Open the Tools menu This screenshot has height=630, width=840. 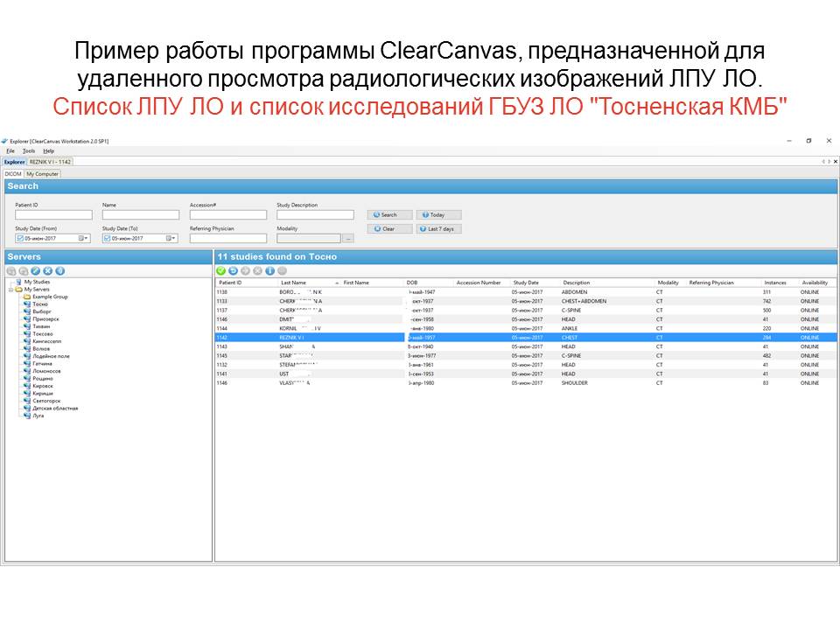[29, 150]
